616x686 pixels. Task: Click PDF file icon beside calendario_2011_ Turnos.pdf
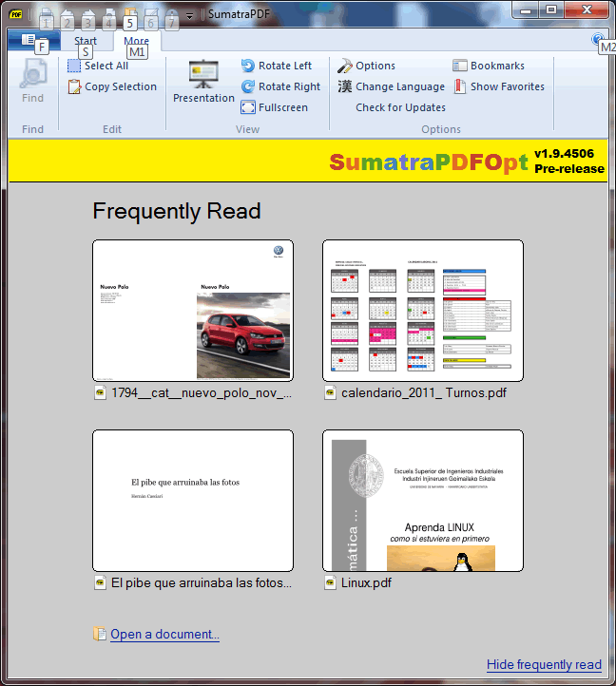point(330,392)
